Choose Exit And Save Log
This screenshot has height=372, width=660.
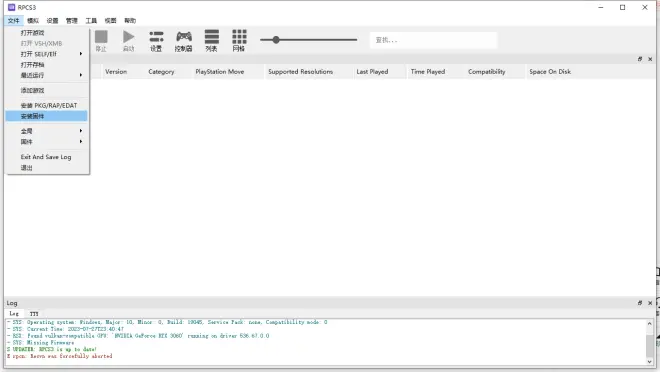click(46, 157)
